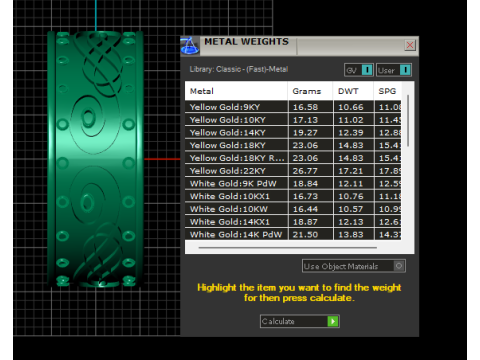Select the White Gold:10KW row
480x360 pixels.
click(293, 209)
